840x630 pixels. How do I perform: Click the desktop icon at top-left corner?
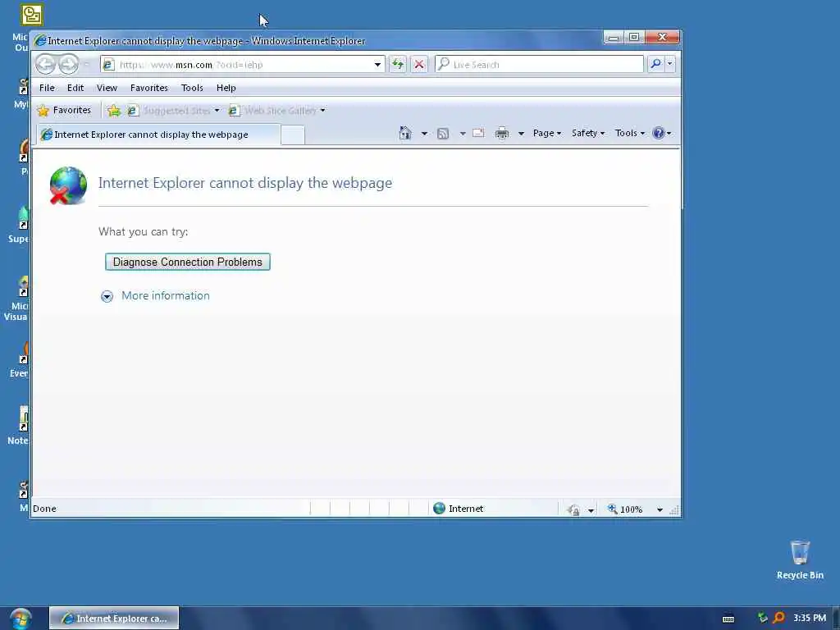32,15
